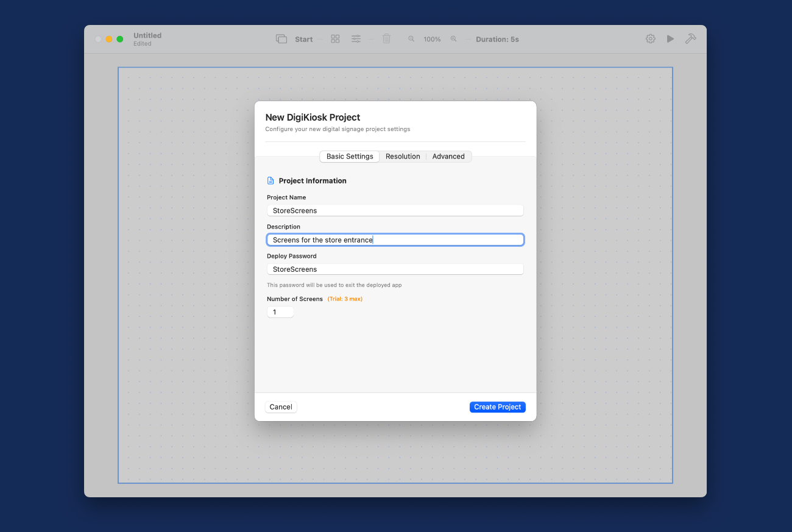Switch to the Advanced tab

(448, 157)
